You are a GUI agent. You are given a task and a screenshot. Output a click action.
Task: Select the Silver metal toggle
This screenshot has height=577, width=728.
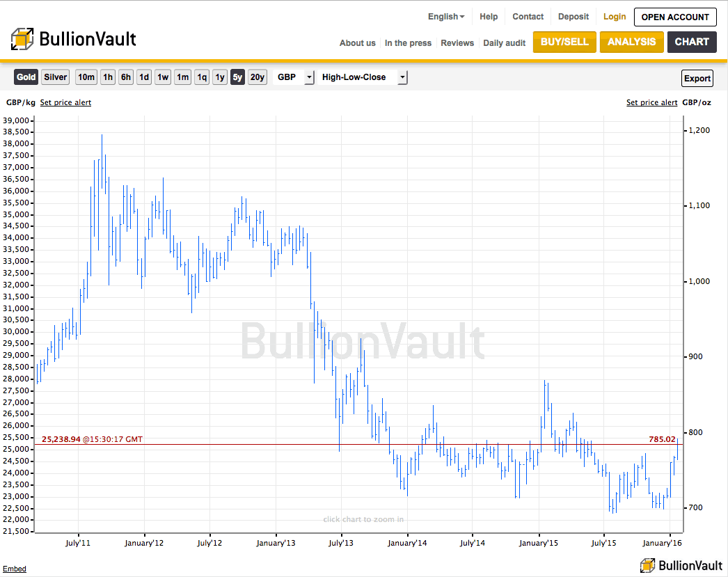[x=55, y=77]
